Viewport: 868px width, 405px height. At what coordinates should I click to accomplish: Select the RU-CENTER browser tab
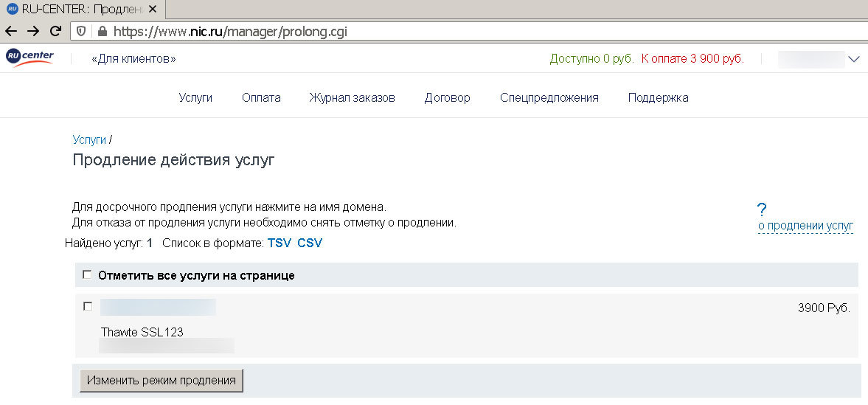pyautogui.click(x=81, y=9)
